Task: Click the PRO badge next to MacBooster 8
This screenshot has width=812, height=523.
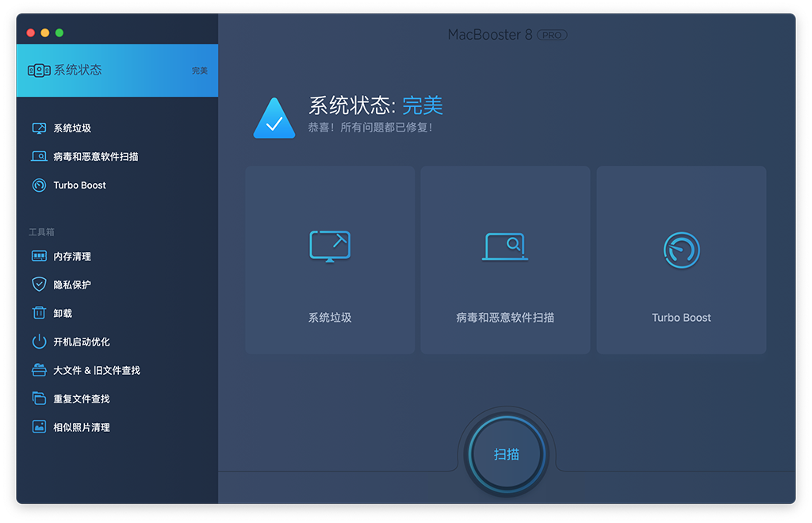Action: coord(552,35)
